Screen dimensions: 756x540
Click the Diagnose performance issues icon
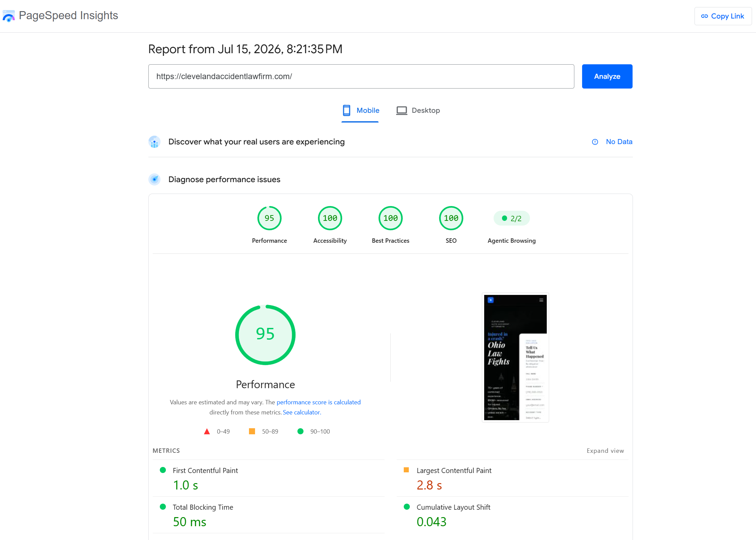154,179
